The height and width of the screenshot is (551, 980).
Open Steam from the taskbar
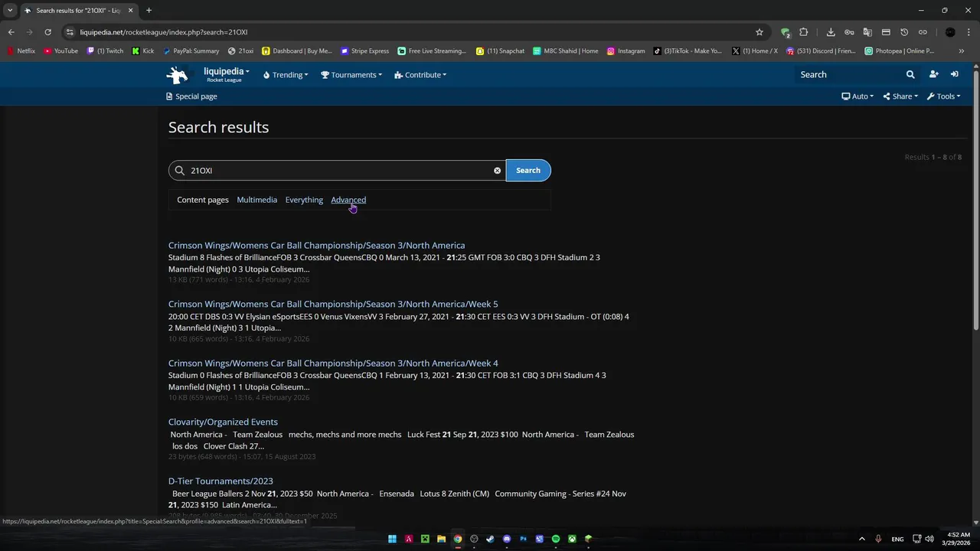490,539
